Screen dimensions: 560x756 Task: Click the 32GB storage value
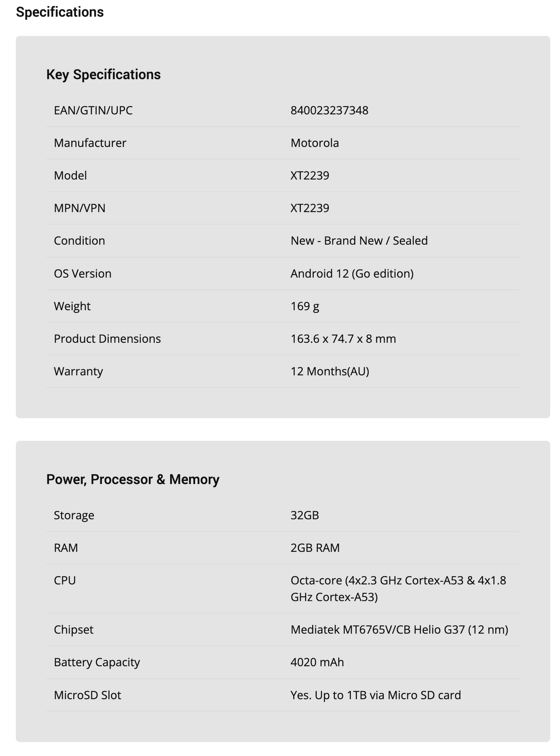[305, 515]
